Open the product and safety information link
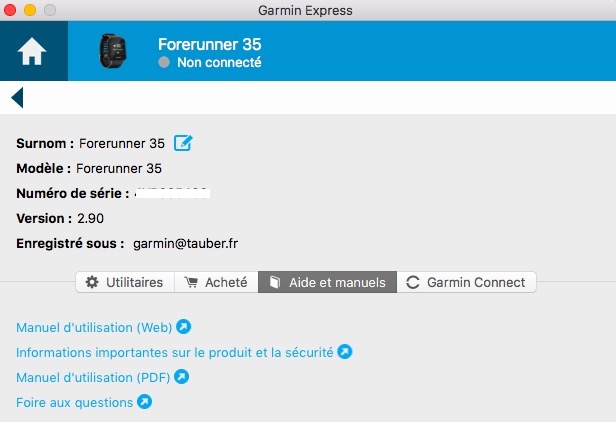This screenshot has width=616, height=422. [x=175, y=352]
